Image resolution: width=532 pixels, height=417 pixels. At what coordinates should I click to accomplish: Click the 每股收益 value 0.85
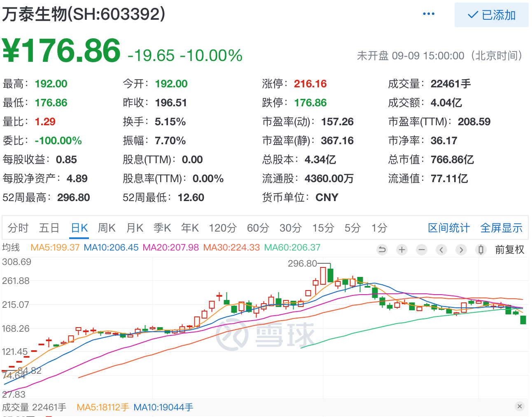click(67, 160)
